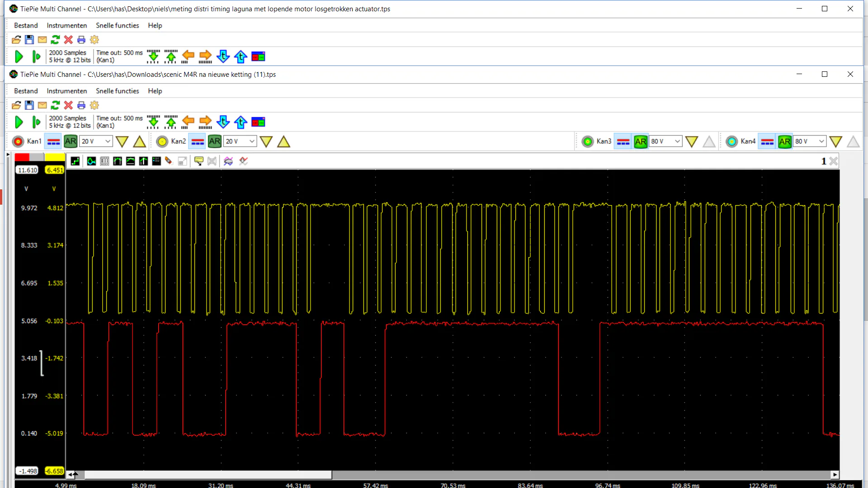
Task: Open Snelle functies menu
Action: pyautogui.click(x=117, y=91)
